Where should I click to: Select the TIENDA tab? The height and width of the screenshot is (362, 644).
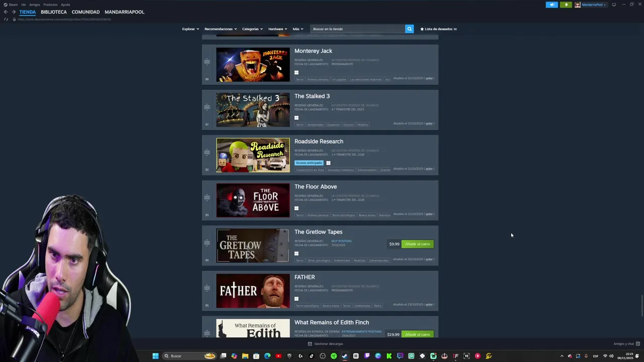click(x=28, y=12)
